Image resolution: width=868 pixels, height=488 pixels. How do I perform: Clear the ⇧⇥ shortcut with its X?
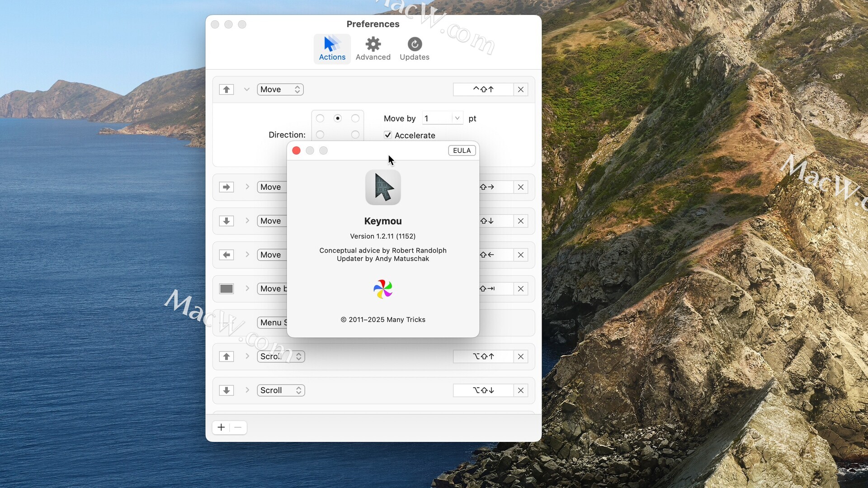tap(521, 289)
